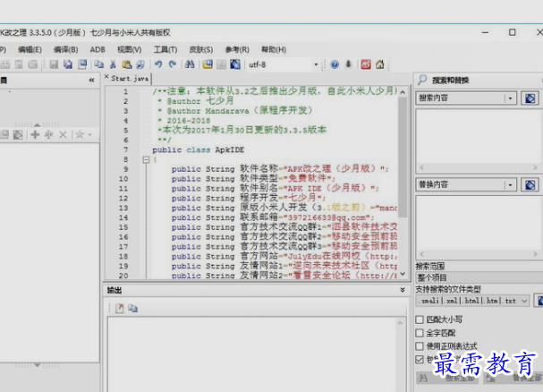This screenshot has height=392, width=543.
Task: Click the save-as disk icon after Save All
Action: point(82,64)
